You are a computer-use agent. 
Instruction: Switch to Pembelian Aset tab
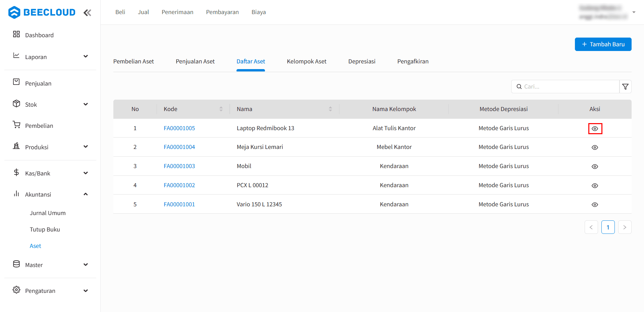tap(133, 61)
